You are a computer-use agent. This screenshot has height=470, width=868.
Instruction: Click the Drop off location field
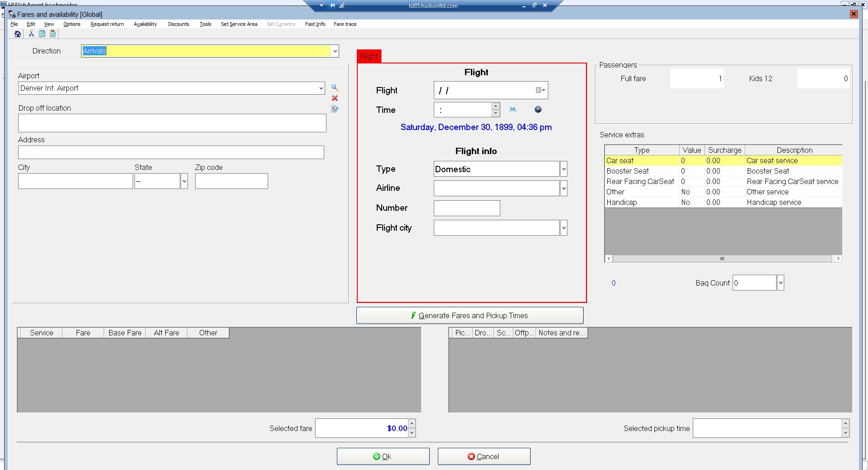[x=172, y=123]
